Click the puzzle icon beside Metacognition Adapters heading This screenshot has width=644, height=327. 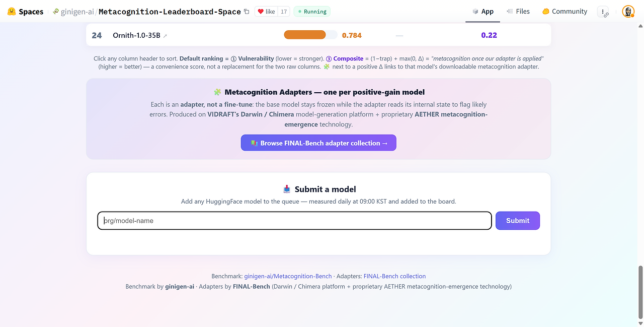point(217,92)
